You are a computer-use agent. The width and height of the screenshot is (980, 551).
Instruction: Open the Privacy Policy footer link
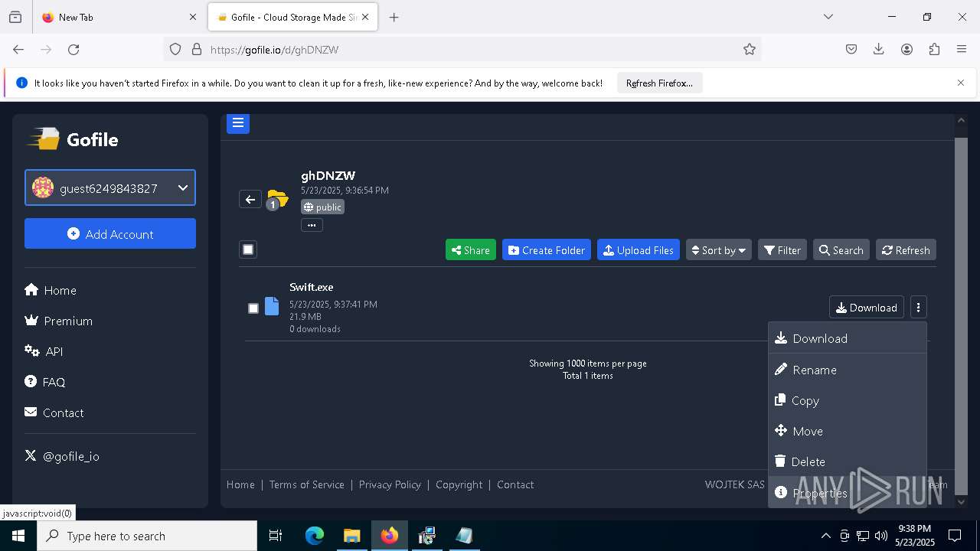tap(390, 484)
